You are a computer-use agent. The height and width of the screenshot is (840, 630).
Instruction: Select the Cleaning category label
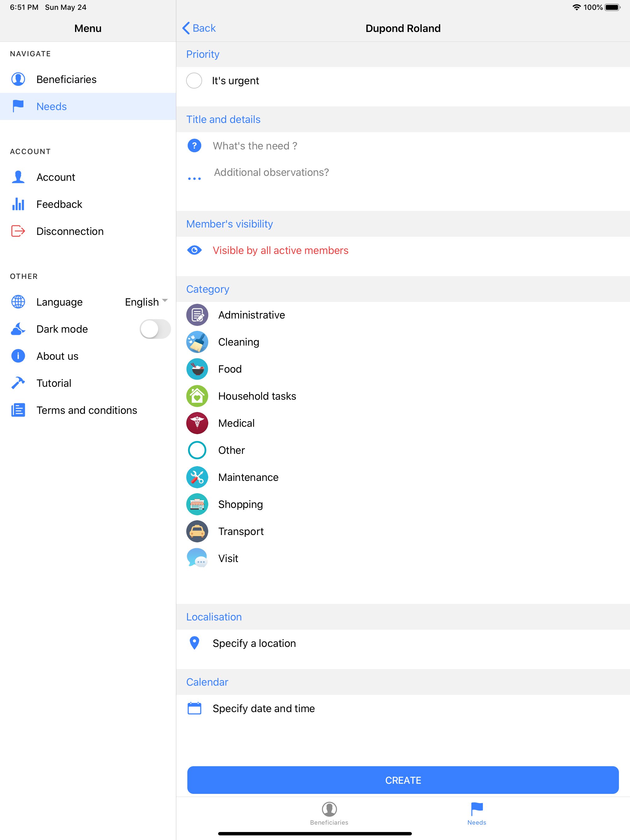239,342
